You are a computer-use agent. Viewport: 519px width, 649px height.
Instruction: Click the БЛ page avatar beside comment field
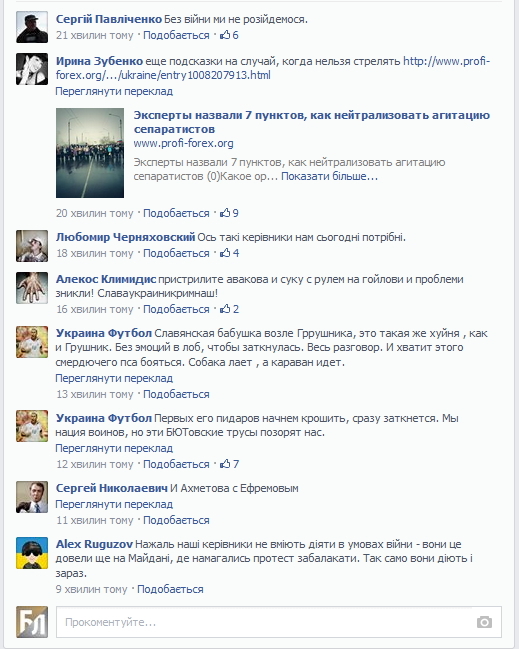click(x=32, y=622)
